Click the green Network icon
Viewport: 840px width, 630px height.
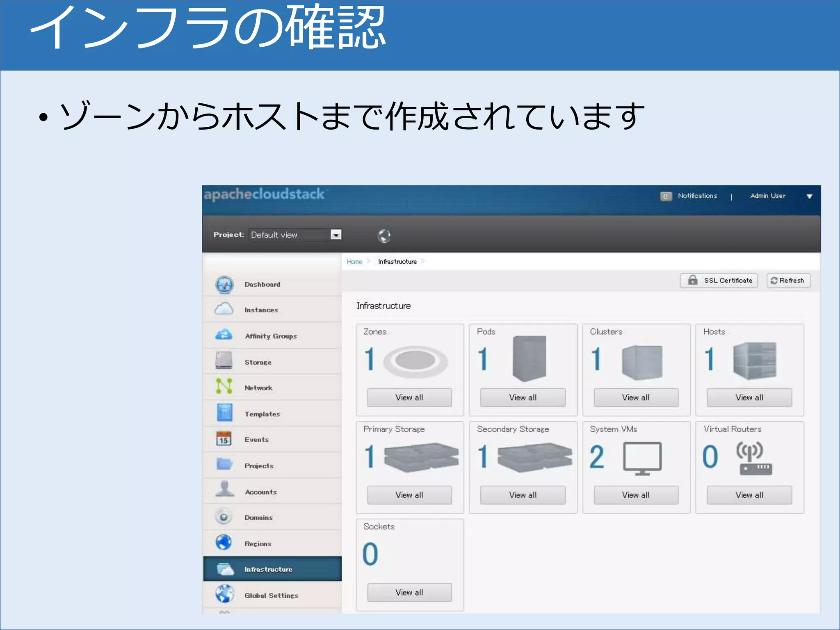point(224,386)
